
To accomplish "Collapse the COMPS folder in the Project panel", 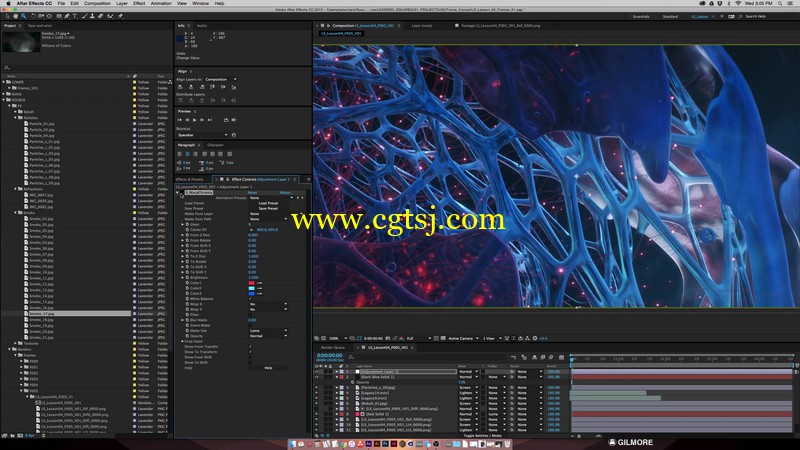I will [4, 82].
